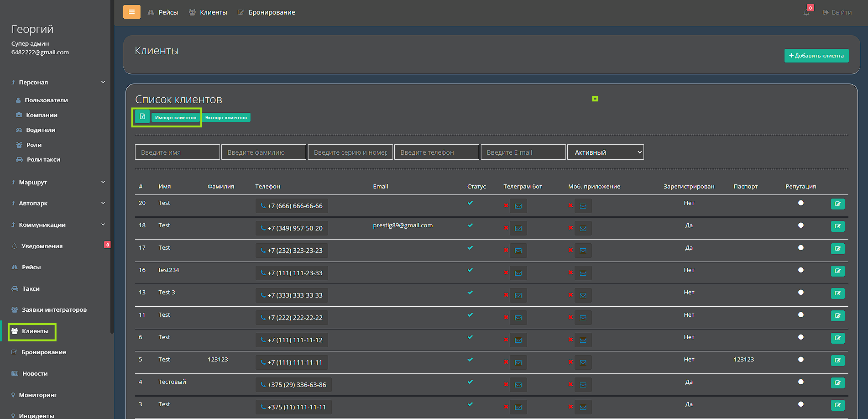Open the Активный status dropdown
The height and width of the screenshot is (419, 868).
point(605,152)
